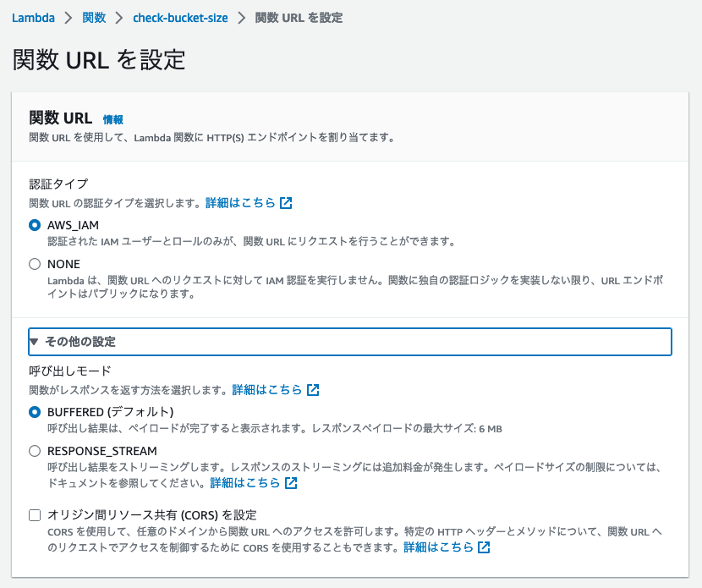Open 詳細はこちら link under 認証タイプ
The width and height of the screenshot is (702, 588).
pos(240,203)
